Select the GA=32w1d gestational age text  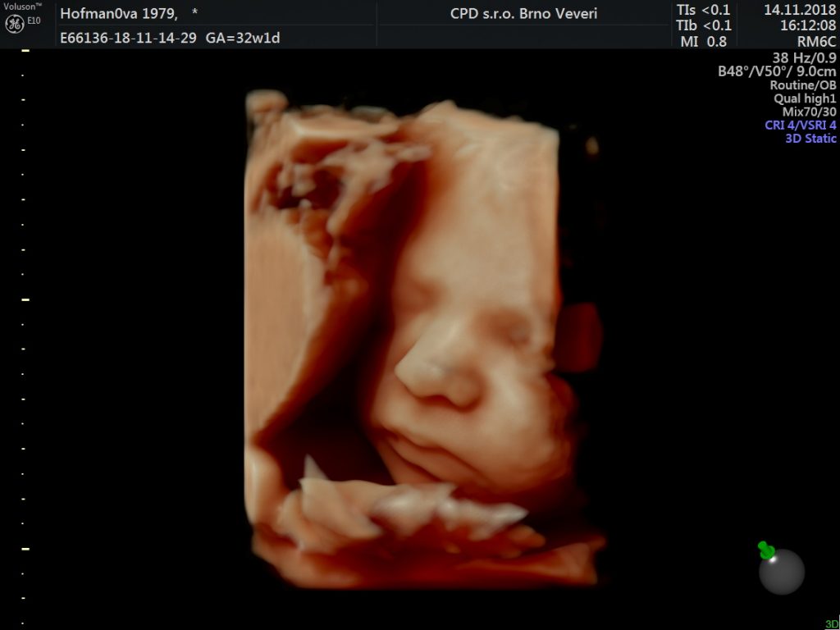243,38
